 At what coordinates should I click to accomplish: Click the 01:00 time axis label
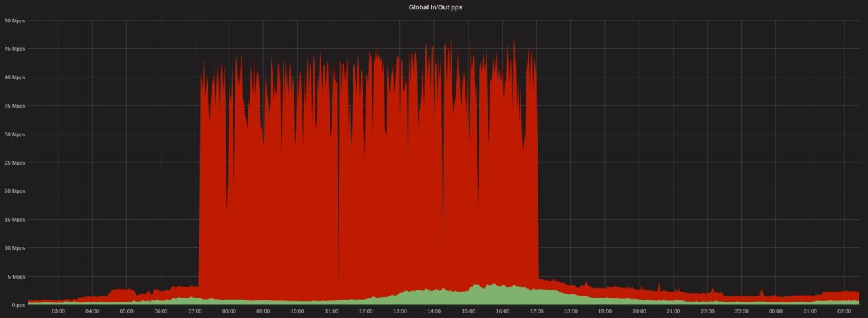tap(810, 312)
